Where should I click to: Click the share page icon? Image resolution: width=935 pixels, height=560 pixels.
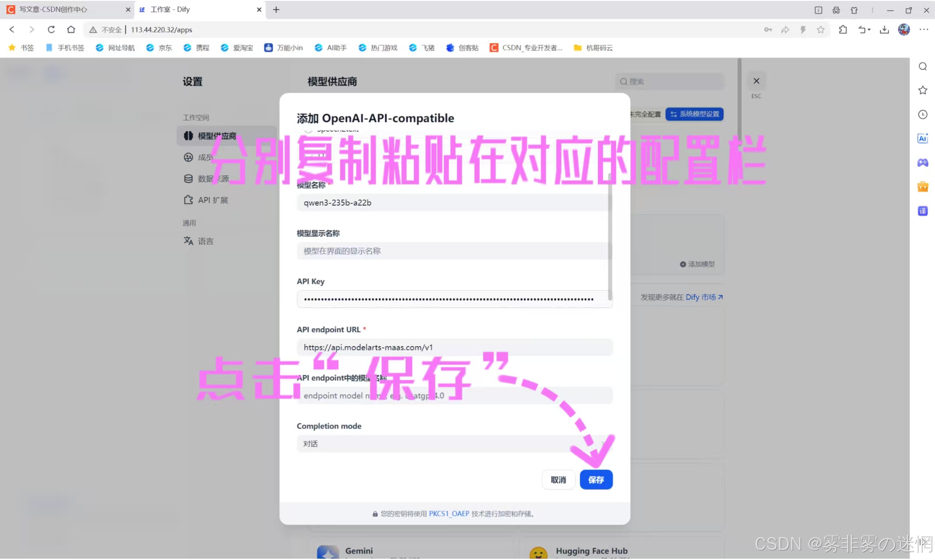click(785, 30)
